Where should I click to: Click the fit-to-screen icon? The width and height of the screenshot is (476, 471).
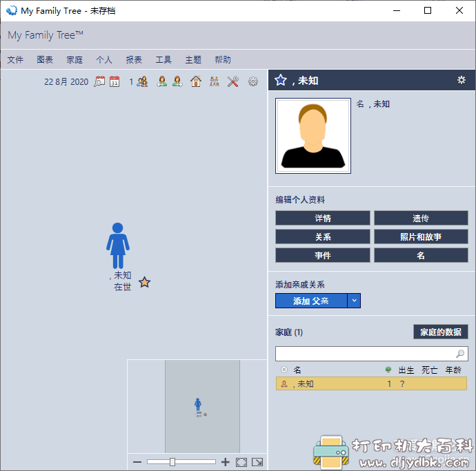tap(241, 462)
